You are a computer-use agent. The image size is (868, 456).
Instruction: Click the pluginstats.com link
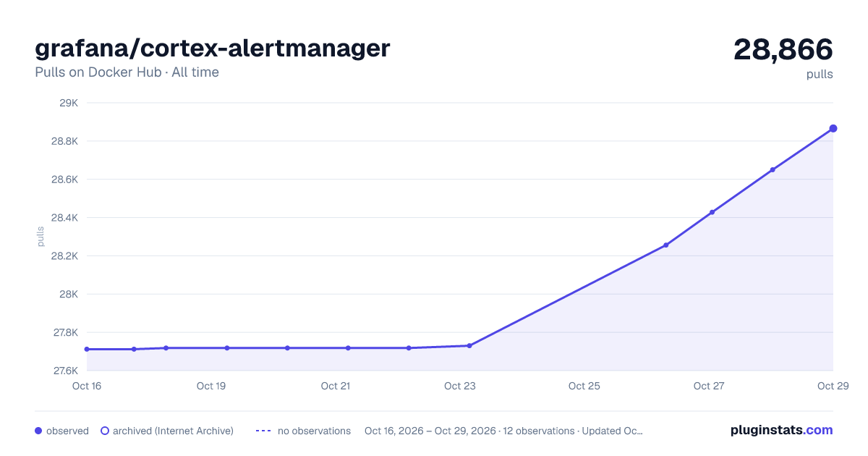pos(781,430)
